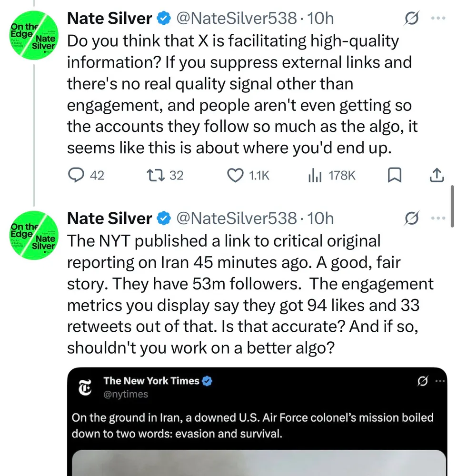Click the New York Times logo avatar

86,387
